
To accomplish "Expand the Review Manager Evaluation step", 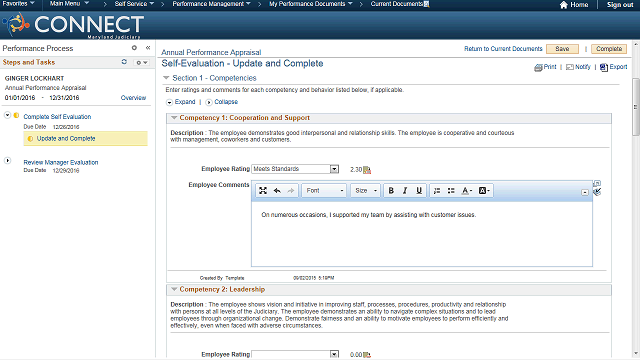I will 7,161.
